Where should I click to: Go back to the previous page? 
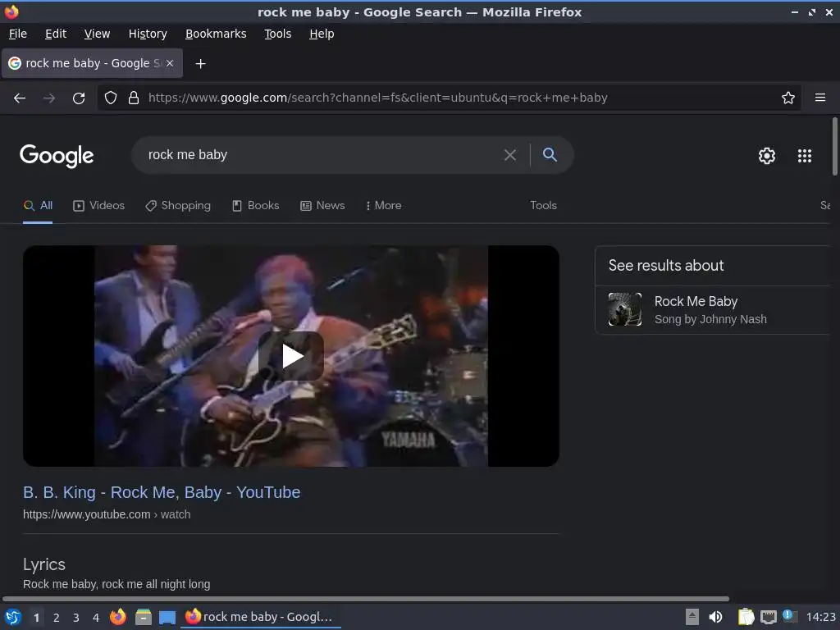(x=20, y=98)
